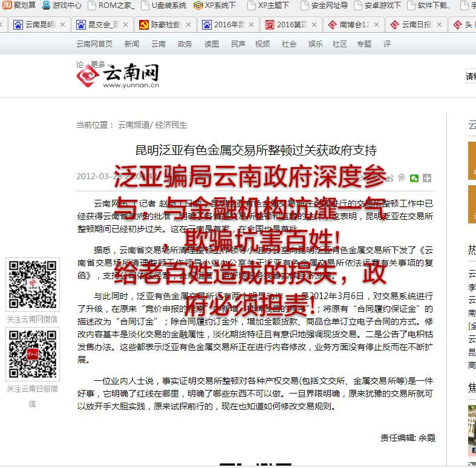Click the 当前位置 label
476x468 pixels.
(x=95, y=125)
